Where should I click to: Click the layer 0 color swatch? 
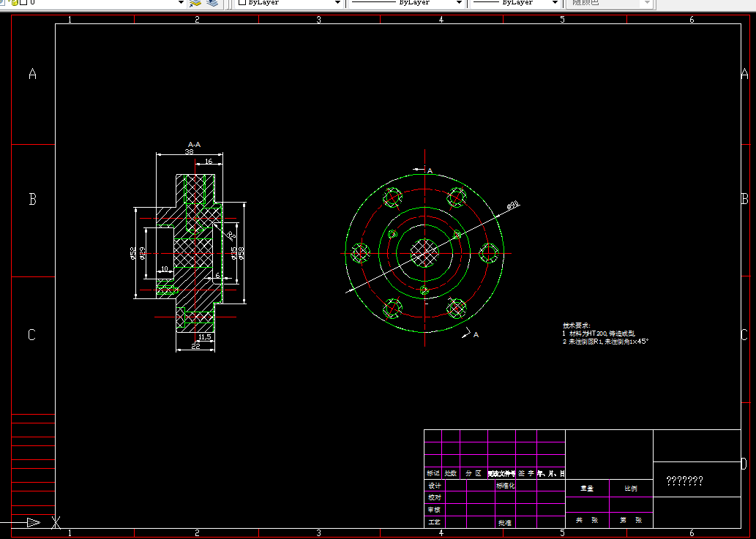click(23, 2)
